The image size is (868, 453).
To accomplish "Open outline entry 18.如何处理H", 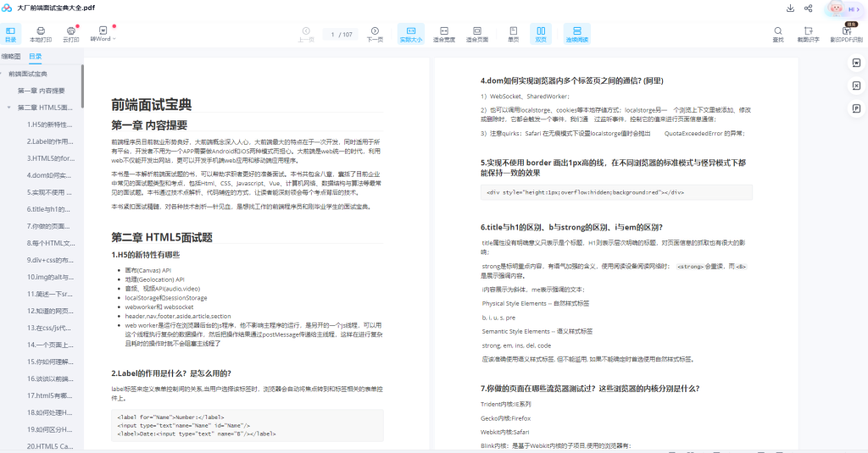I will (x=49, y=412).
